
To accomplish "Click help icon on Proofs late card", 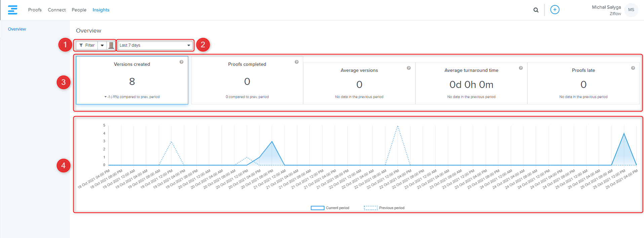I will [x=633, y=68].
